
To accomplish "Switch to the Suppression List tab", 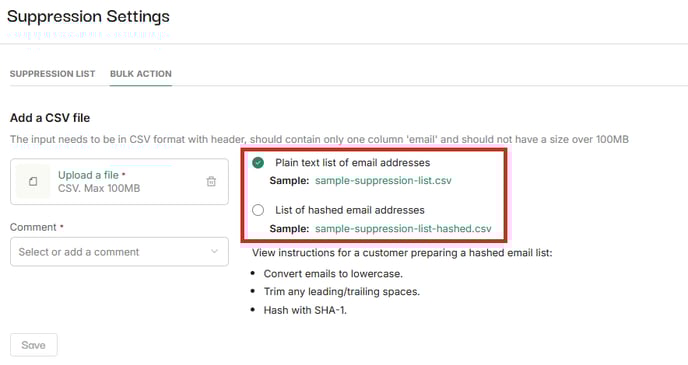I will point(52,74).
